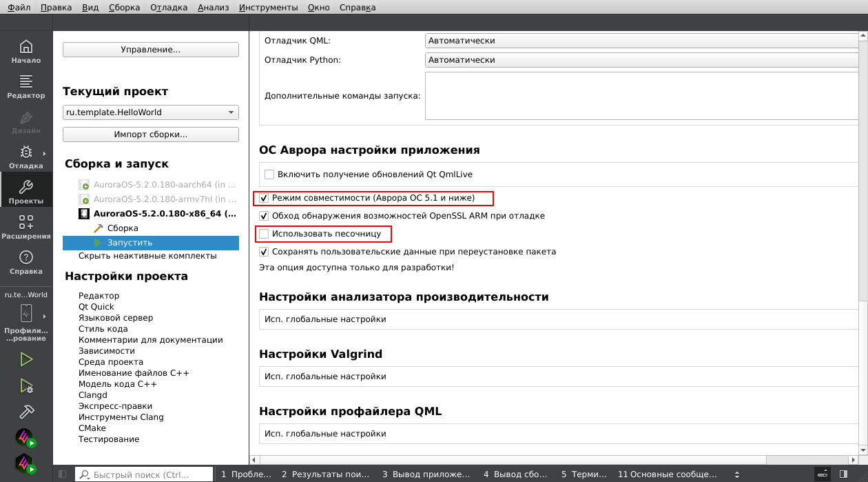The image size is (868, 482).
Task: Toggle output pane progress details icon
Action: pyautogui.click(x=823, y=474)
